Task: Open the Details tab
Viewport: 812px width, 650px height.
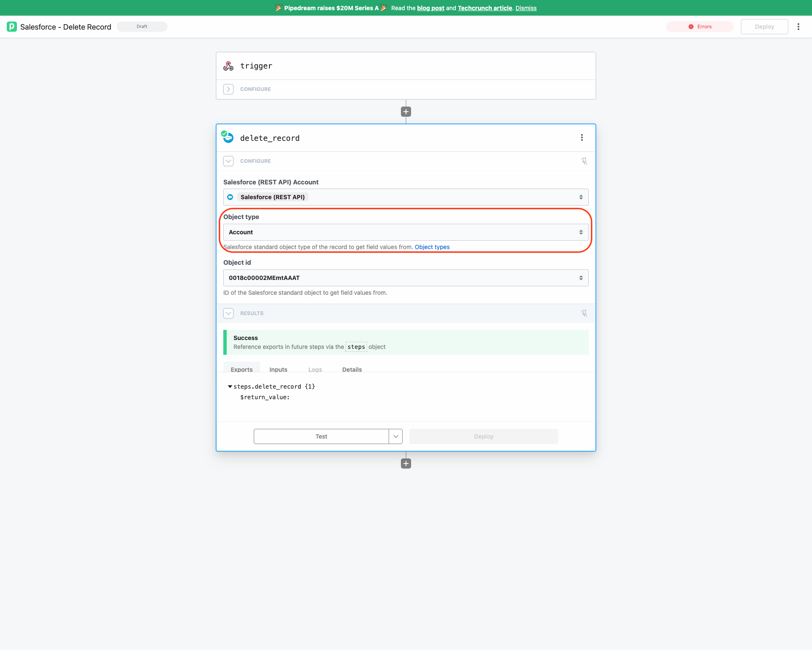Action: pos(352,369)
